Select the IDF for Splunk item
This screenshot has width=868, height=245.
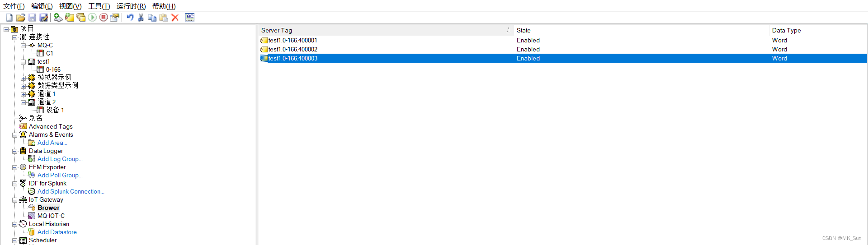tap(47, 183)
